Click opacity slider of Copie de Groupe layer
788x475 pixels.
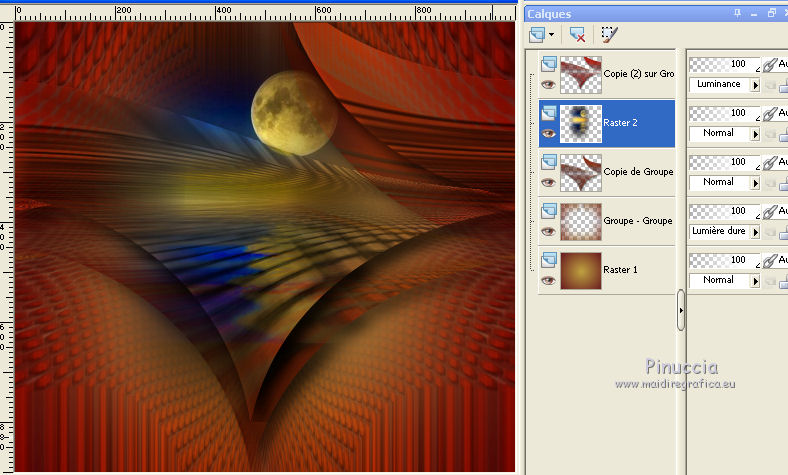[x=724, y=162]
